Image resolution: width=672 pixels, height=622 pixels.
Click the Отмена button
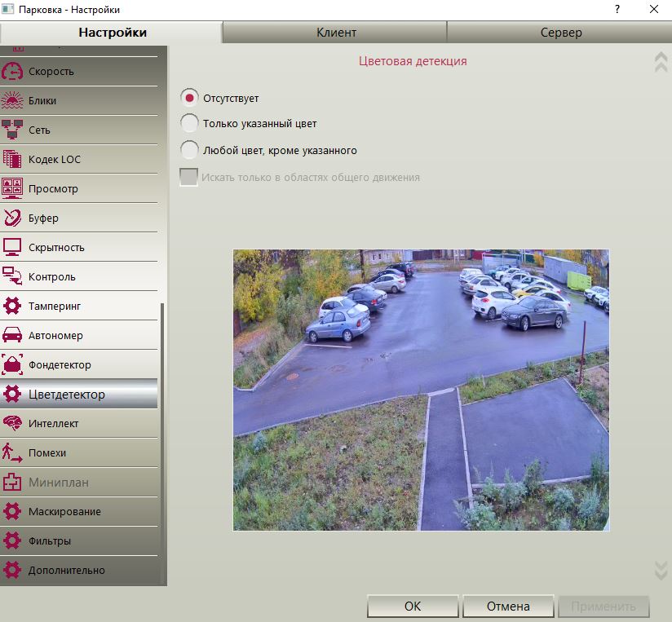[508, 607]
